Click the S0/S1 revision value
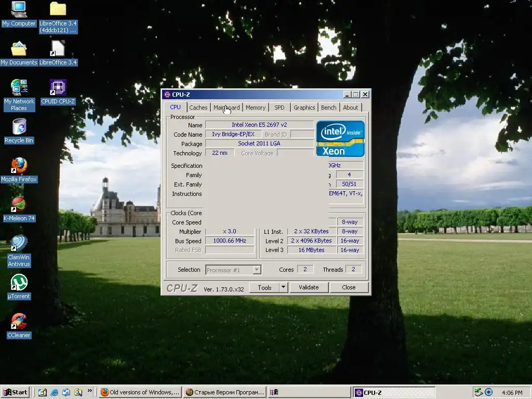532x399 pixels. 349,184
